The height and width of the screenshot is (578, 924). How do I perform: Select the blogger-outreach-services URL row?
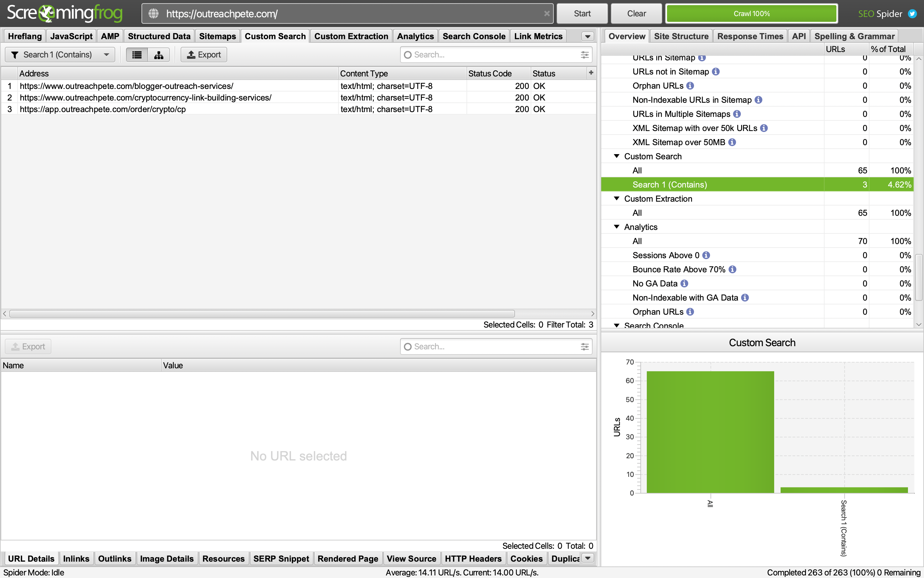pyautogui.click(x=299, y=86)
